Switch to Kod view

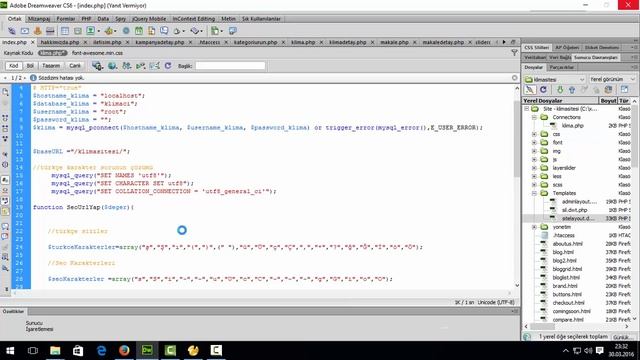point(13,65)
